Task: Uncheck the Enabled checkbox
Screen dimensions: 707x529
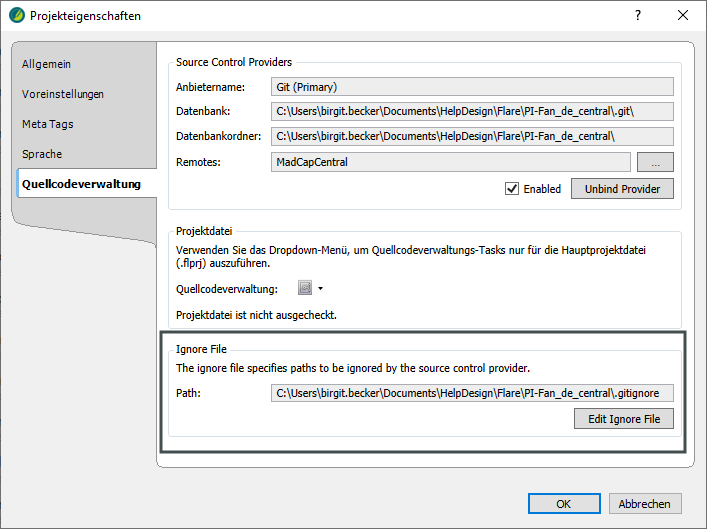Action: 512,188
